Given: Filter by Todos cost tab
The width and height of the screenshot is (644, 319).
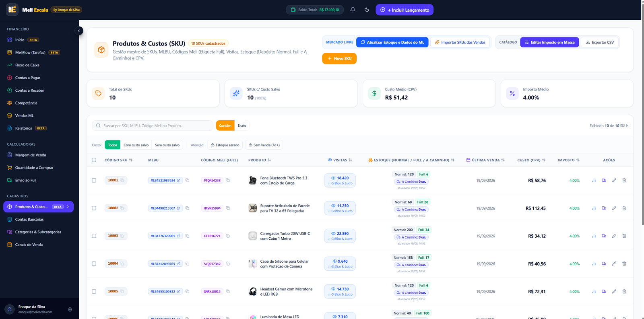Looking at the screenshot, I should 113,145.
